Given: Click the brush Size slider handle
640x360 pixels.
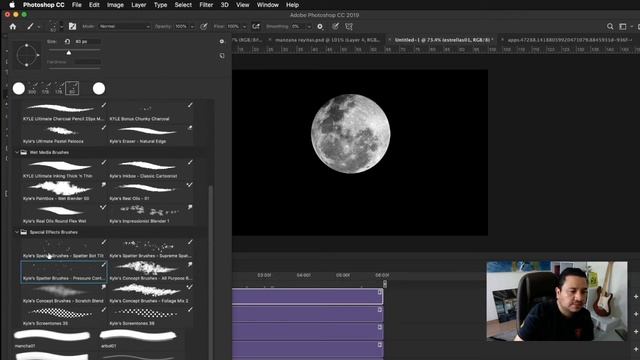Looking at the screenshot, I should [x=69, y=53].
